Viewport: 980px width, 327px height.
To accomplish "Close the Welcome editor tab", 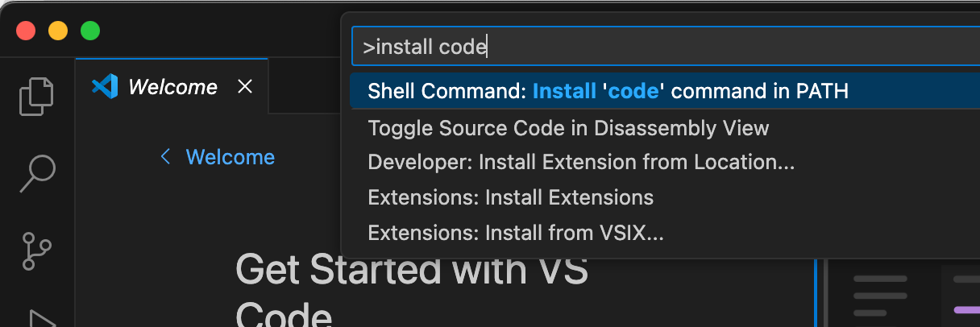I will pyautogui.click(x=245, y=86).
